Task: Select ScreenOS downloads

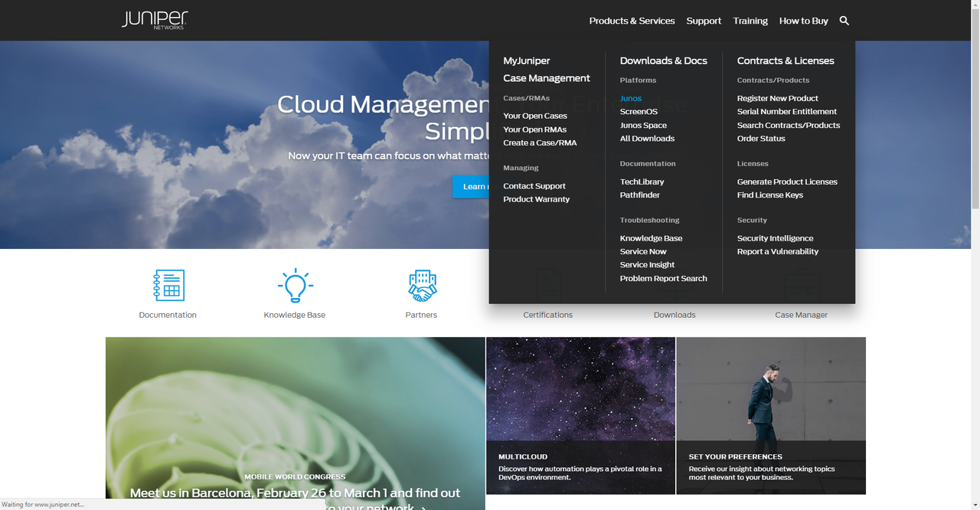Action: [x=639, y=112]
